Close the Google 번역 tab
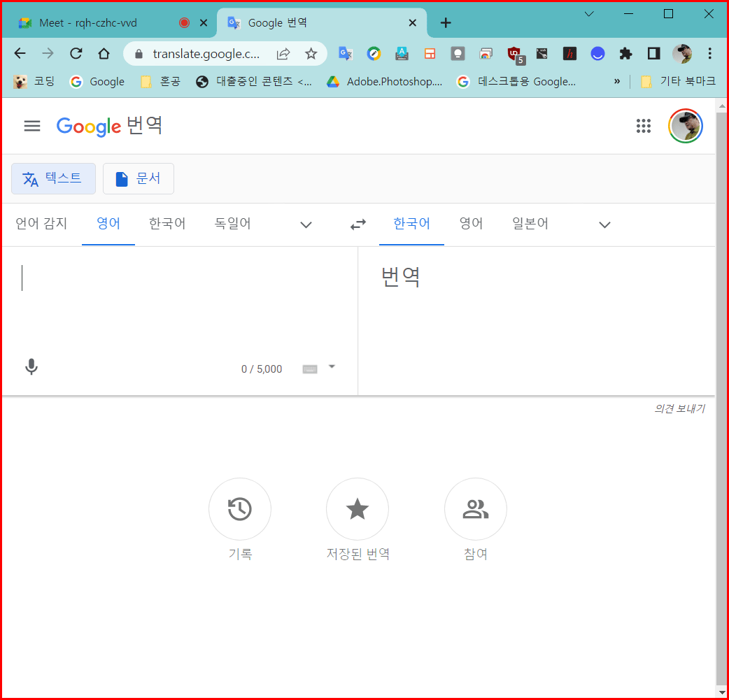 pyautogui.click(x=412, y=23)
